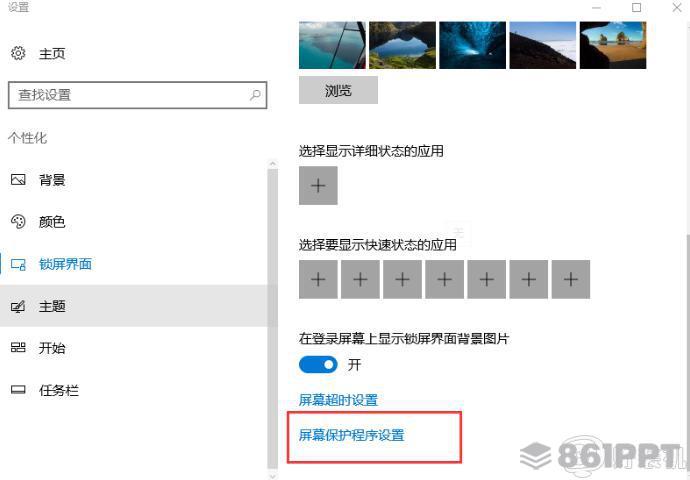Screen dimensions: 690x480
Task: Click the search magnifier icon in 查找设置
Action: coord(255,95)
